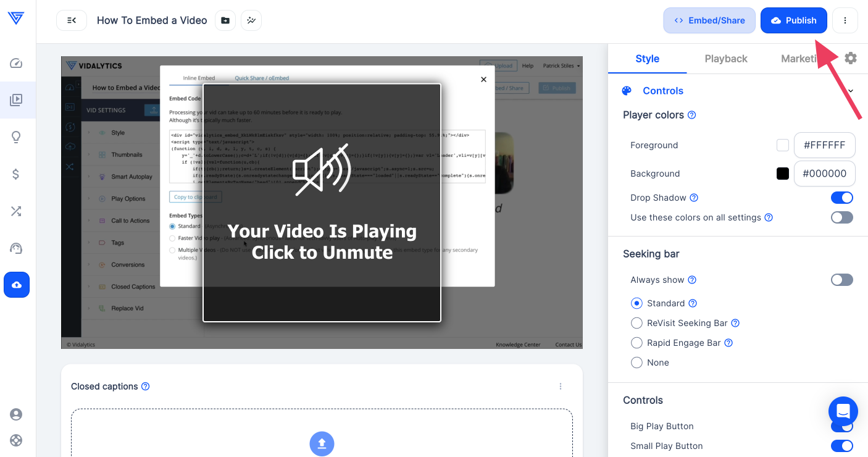The height and width of the screenshot is (457, 868).
Task: Click the How To Embed a Video title
Action: [152, 20]
